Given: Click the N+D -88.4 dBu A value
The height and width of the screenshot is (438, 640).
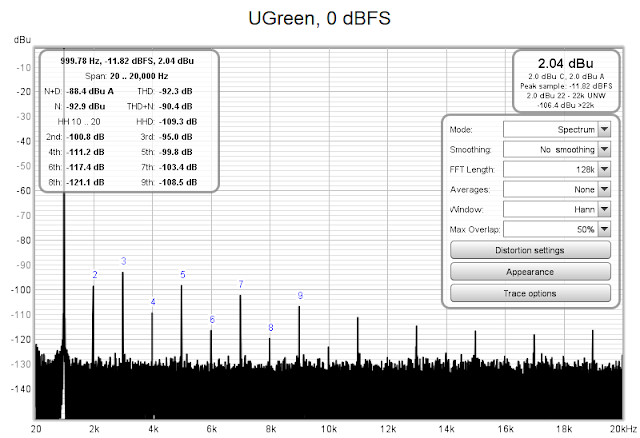Looking at the screenshot, I should (90, 91).
